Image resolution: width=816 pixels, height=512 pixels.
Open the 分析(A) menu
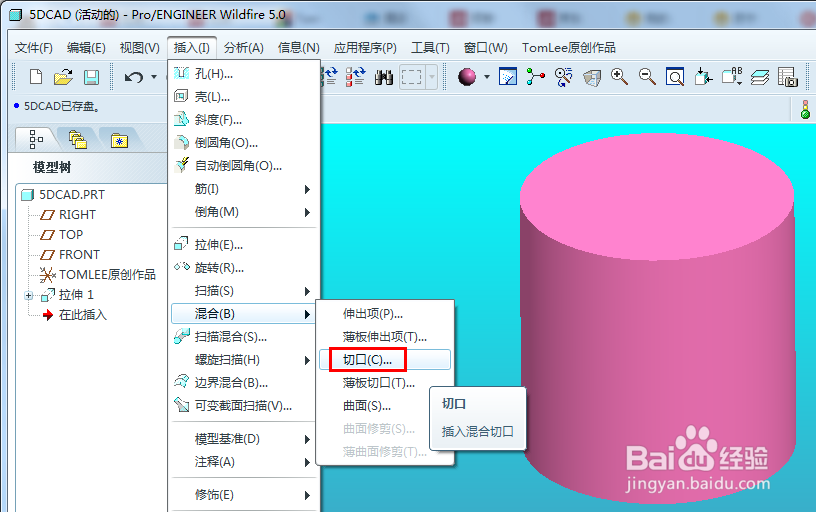[x=244, y=48]
